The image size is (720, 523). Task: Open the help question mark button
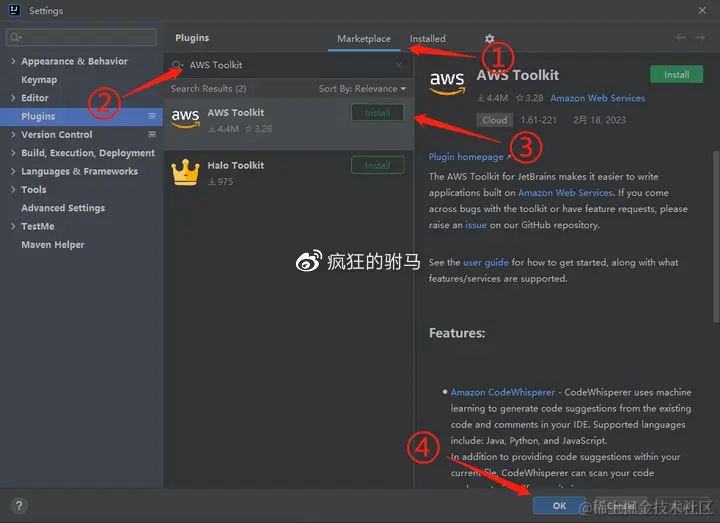(x=19, y=506)
